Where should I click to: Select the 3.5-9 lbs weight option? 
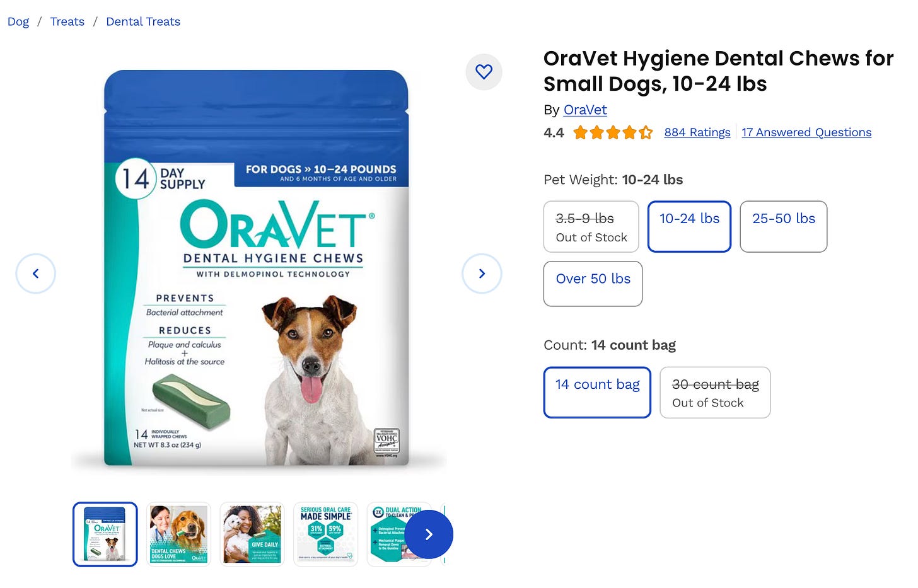[x=591, y=227]
